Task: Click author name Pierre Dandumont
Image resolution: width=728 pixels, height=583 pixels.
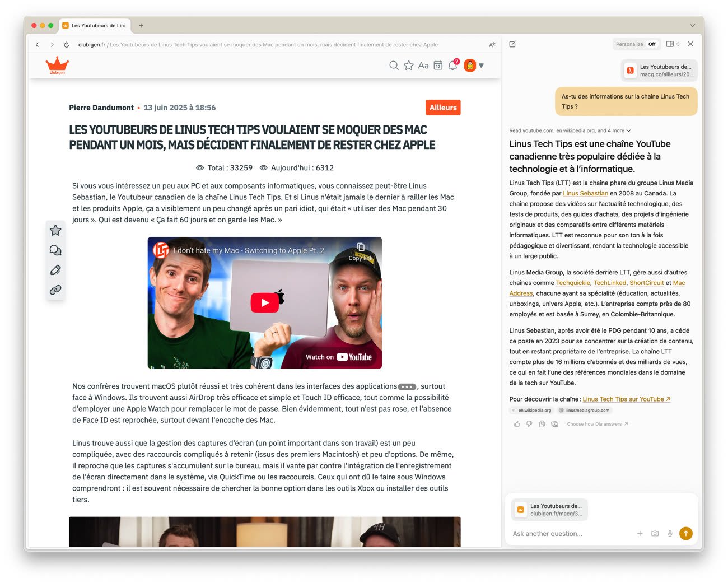Action: (101, 108)
